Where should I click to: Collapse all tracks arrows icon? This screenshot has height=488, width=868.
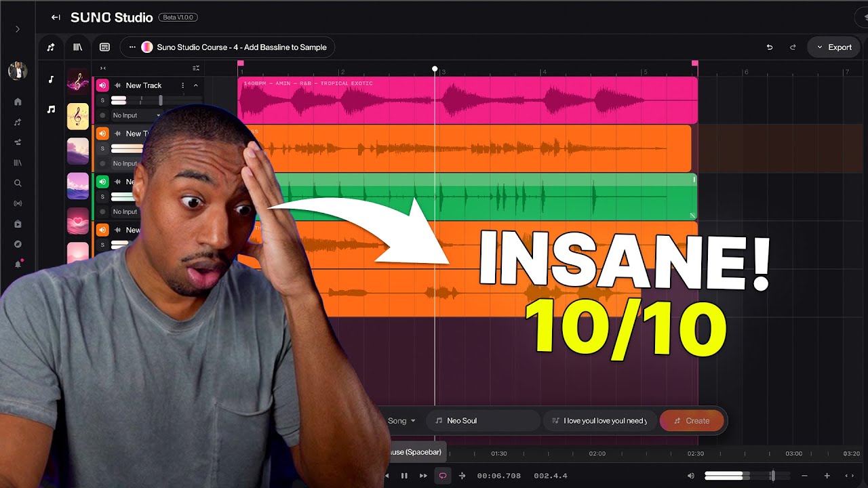[103, 68]
